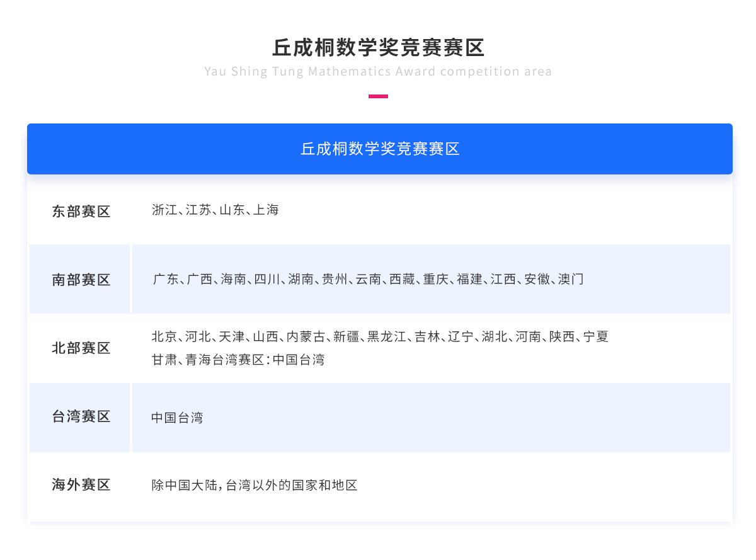Click the line 甘肃、青海台湾赛区：中国台湾

pyautogui.click(x=238, y=360)
